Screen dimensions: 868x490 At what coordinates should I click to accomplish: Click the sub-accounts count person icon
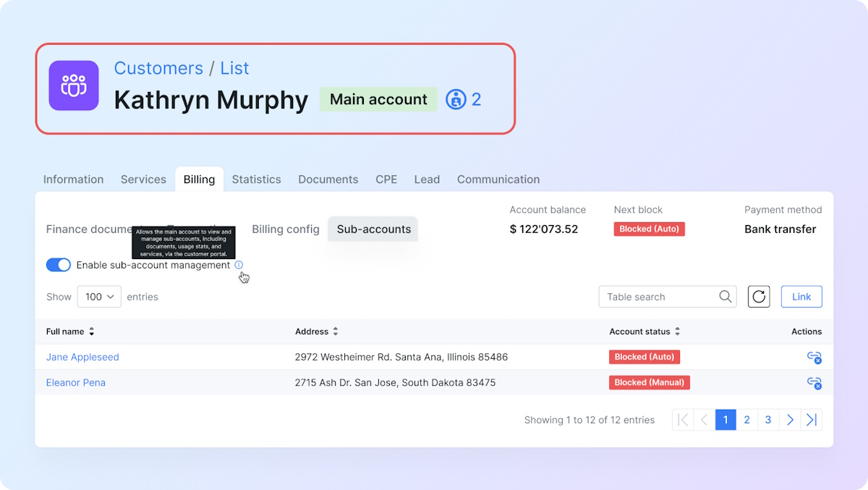pos(456,99)
